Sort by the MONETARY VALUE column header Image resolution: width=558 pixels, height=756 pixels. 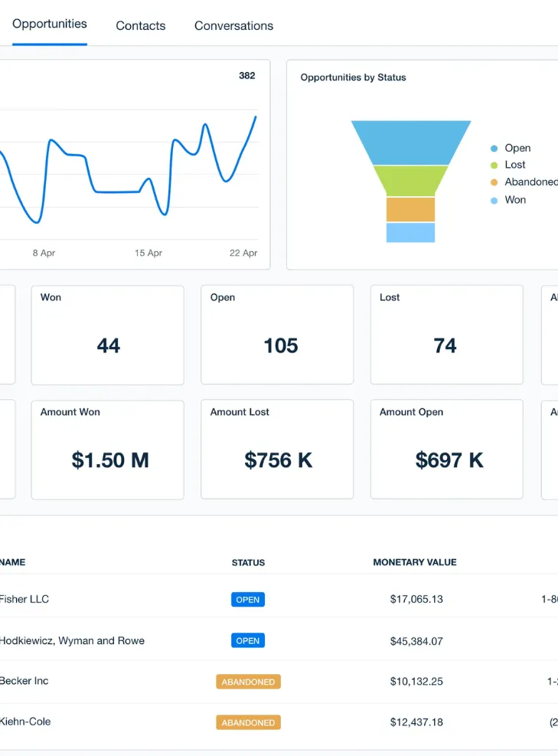(x=415, y=562)
